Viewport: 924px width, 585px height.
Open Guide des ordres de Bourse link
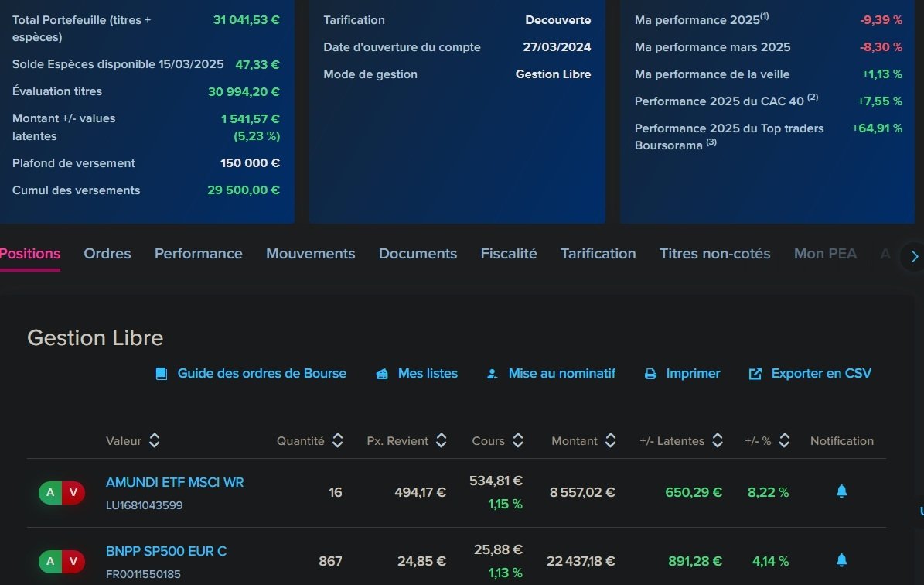pos(261,373)
